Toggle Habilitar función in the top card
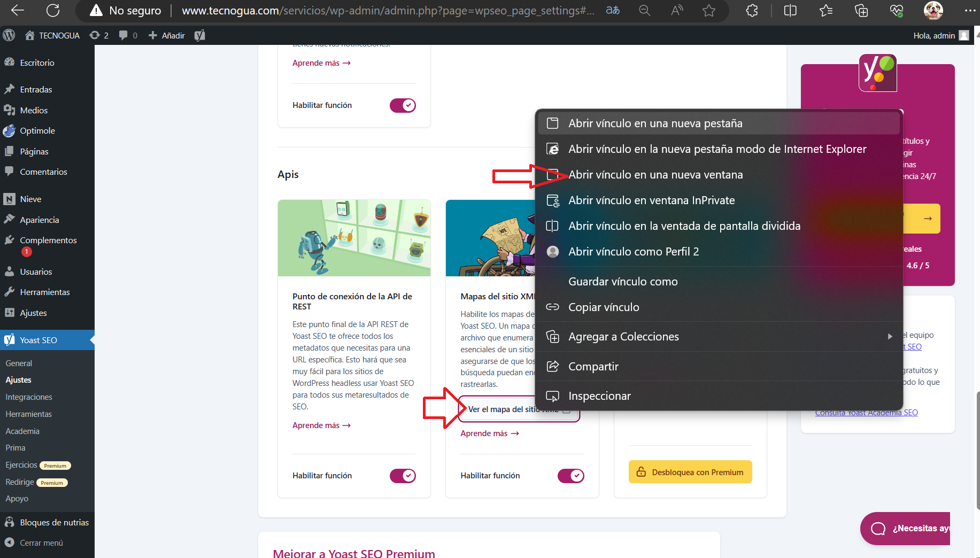The height and width of the screenshot is (558, 980). (x=403, y=105)
